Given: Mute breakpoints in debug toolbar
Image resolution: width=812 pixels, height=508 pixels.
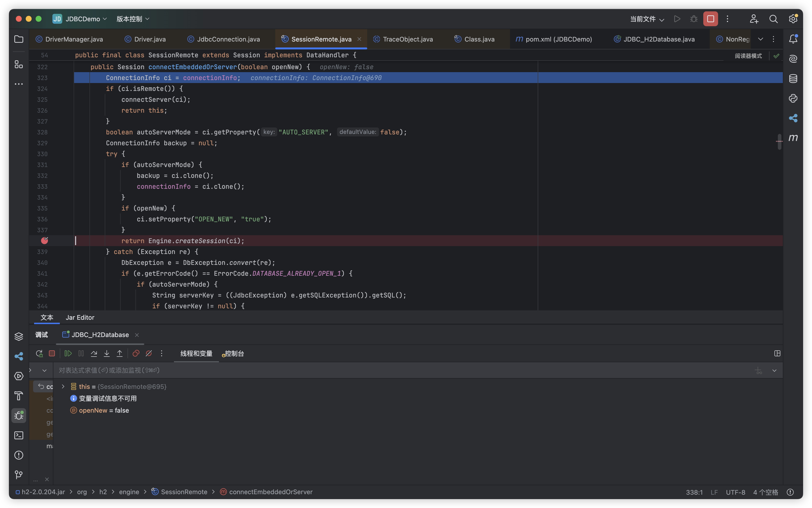Looking at the screenshot, I should click(149, 353).
